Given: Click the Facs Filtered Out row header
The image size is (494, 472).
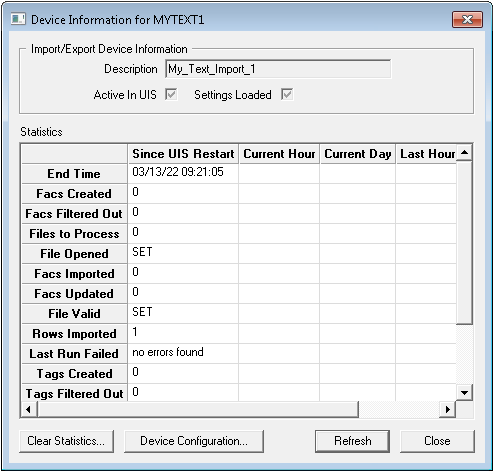Looking at the screenshot, I should coord(74,214).
